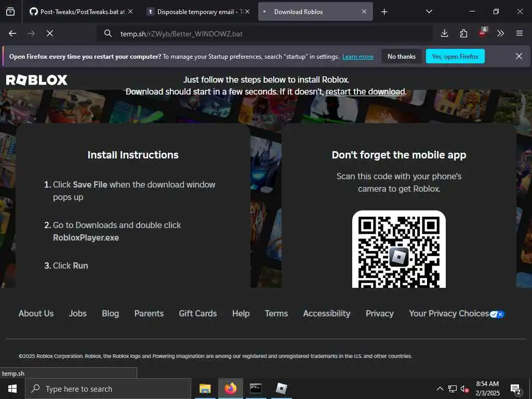This screenshot has width=532, height=399.
Task: Close the Disposable temporary email tab
Action: [x=247, y=11]
